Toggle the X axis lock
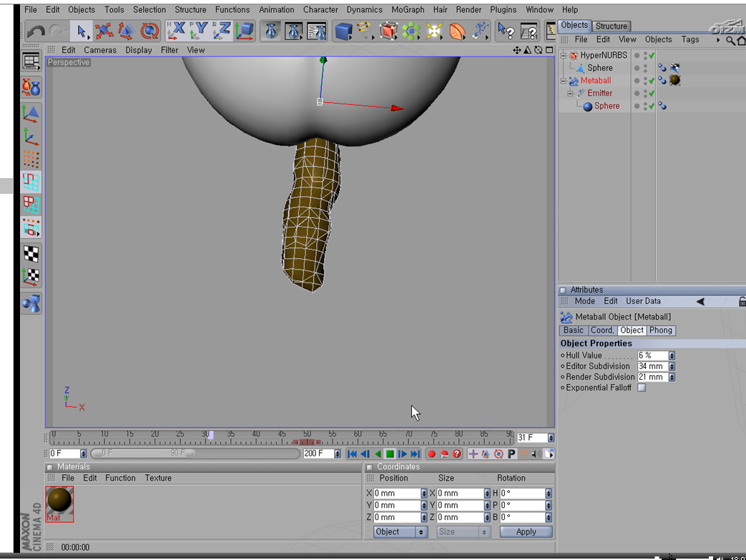 176,31
